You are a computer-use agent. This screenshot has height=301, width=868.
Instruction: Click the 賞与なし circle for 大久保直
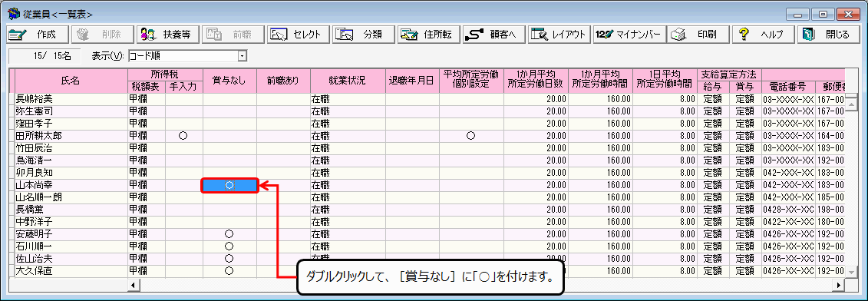pos(229,270)
